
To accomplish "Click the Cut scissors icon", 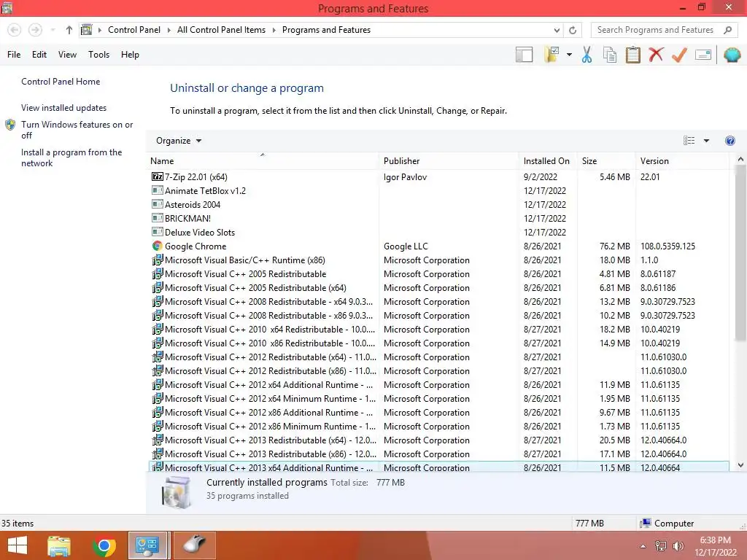I will 587,55.
